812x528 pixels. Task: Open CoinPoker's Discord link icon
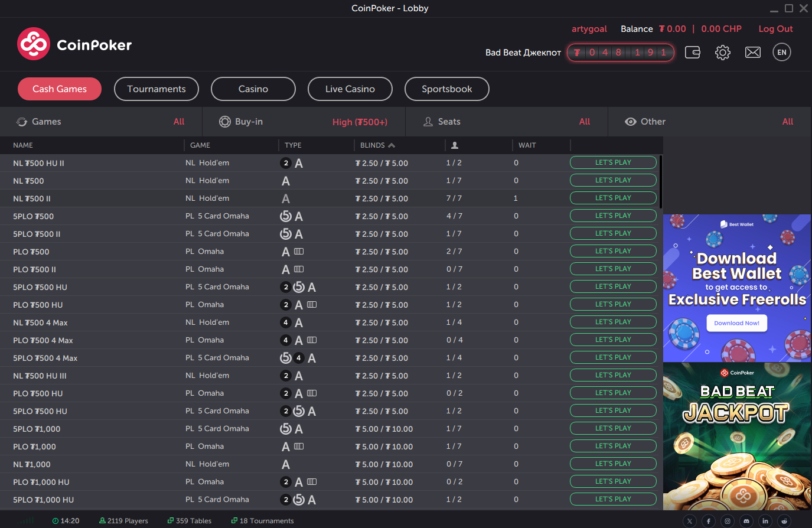[746, 521]
